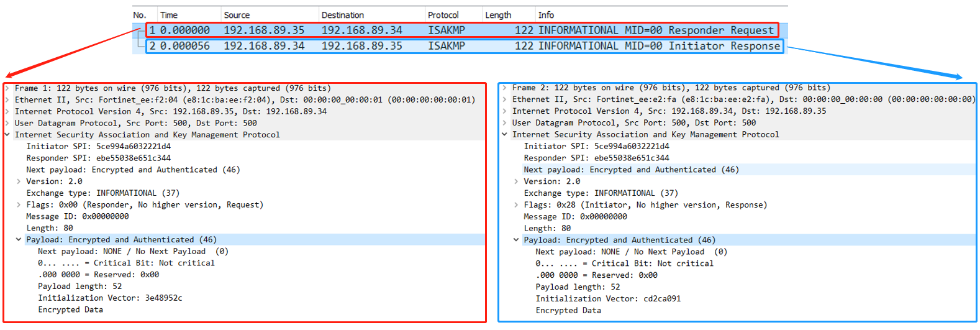Click the Source column header
The image size is (980, 330).
pyautogui.click(x=237, y=15)
